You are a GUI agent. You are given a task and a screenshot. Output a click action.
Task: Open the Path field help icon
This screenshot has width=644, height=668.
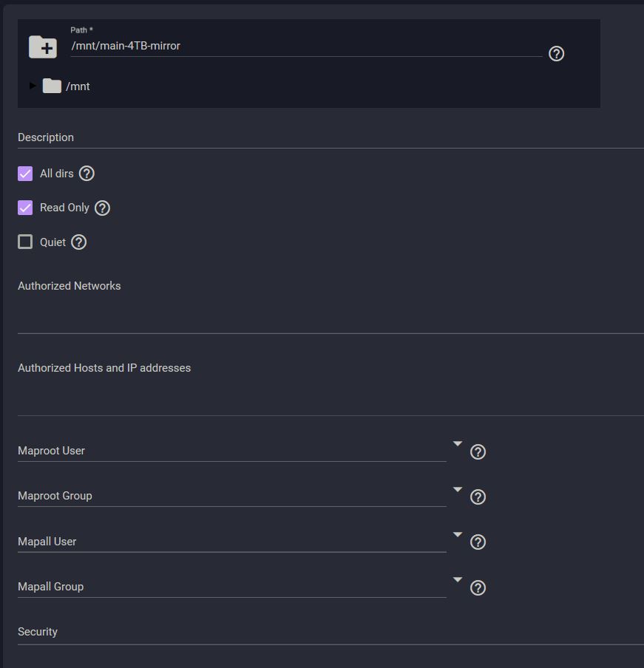coord(556,54)
